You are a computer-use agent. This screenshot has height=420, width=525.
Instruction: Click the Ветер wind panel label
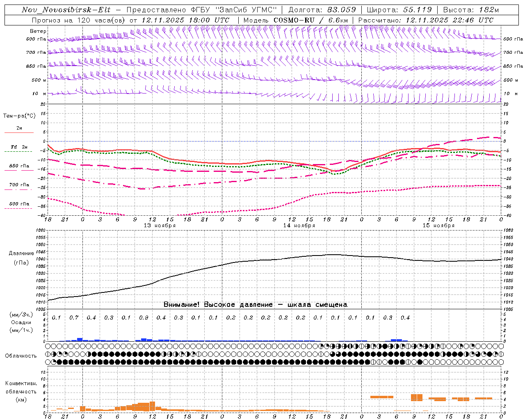pyautogui.click(x=38, y=31)
